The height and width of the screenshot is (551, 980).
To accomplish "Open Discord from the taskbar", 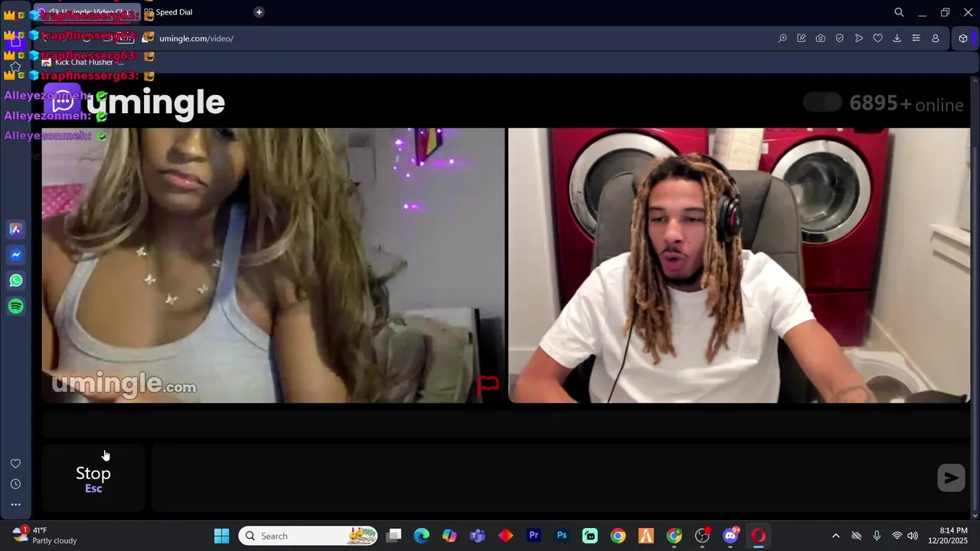I will point(730,536).
